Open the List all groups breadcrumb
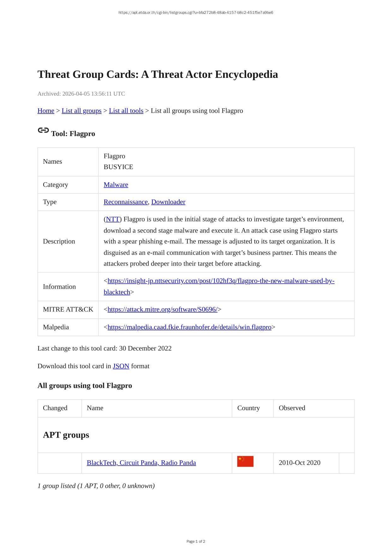The width and height of the screenshot is (392, 554). 81,111
